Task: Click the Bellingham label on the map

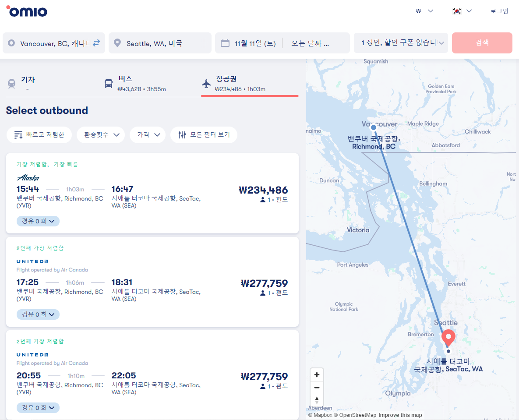Action: pyautogui.click(x=433, y=184)
